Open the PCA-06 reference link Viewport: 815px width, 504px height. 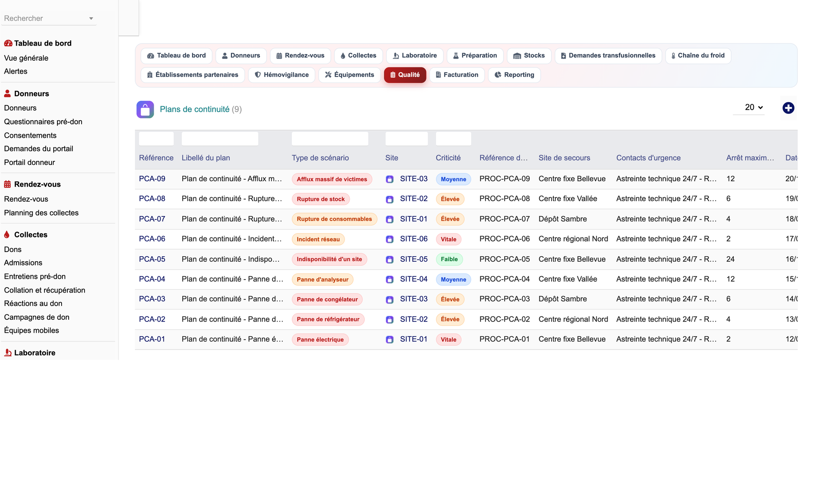tap(152, 239)
